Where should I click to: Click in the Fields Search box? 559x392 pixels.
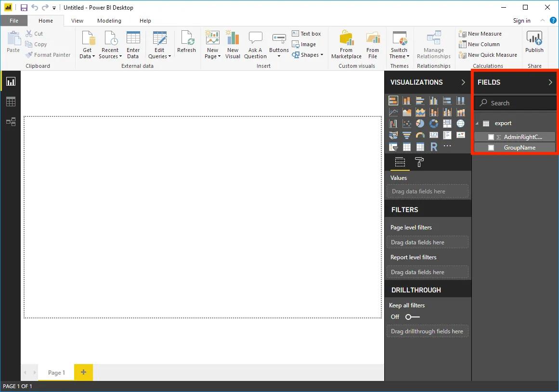515,103
